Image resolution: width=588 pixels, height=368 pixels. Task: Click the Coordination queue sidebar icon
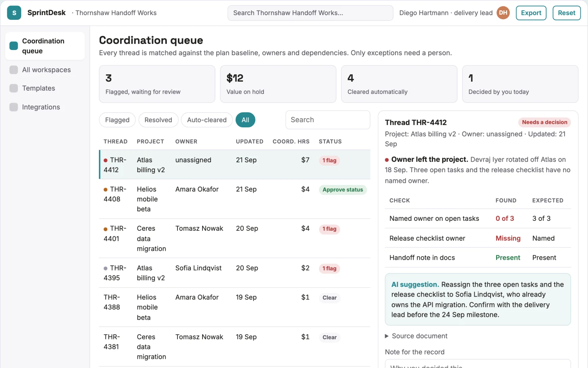tap(14, 46)
